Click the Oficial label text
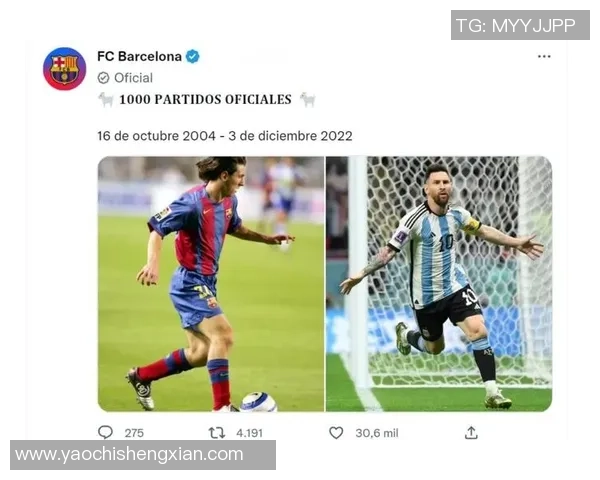Viewport: 600px width, 480px height. click(x=133, y=78)
